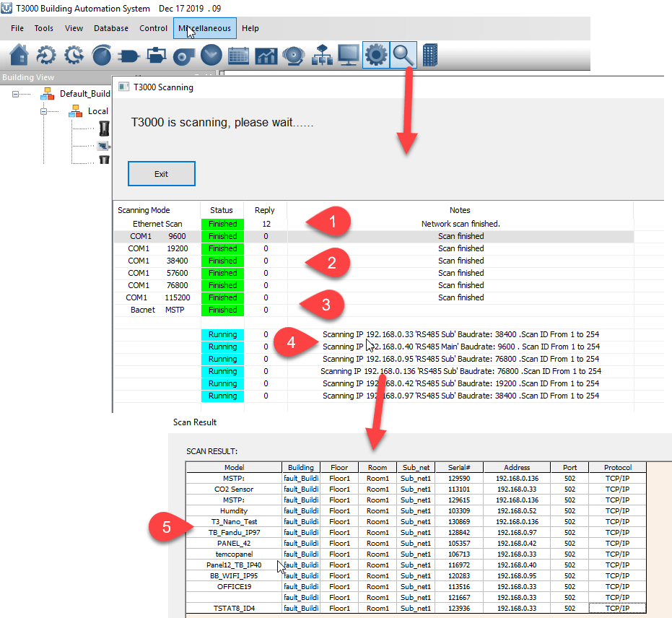Click the round dial toolbar icon
Screen dimensions: 672x618
tap(102, 56)
